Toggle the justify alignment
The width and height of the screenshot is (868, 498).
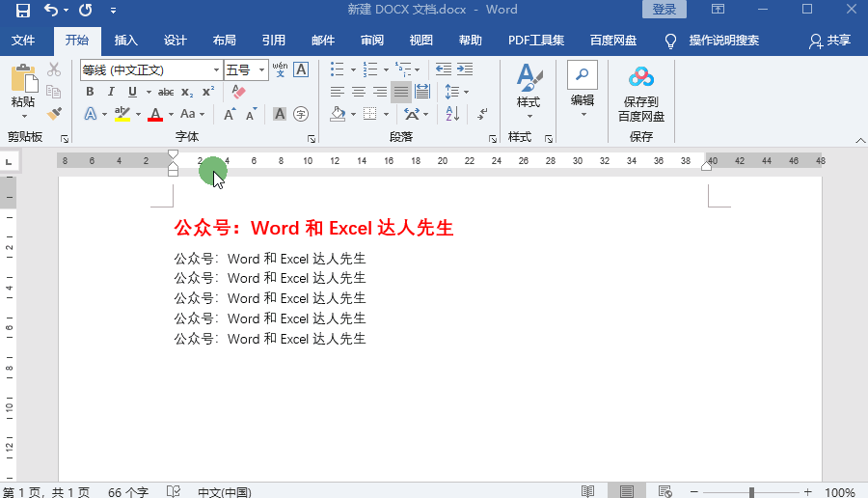click(x=401, y=92)
